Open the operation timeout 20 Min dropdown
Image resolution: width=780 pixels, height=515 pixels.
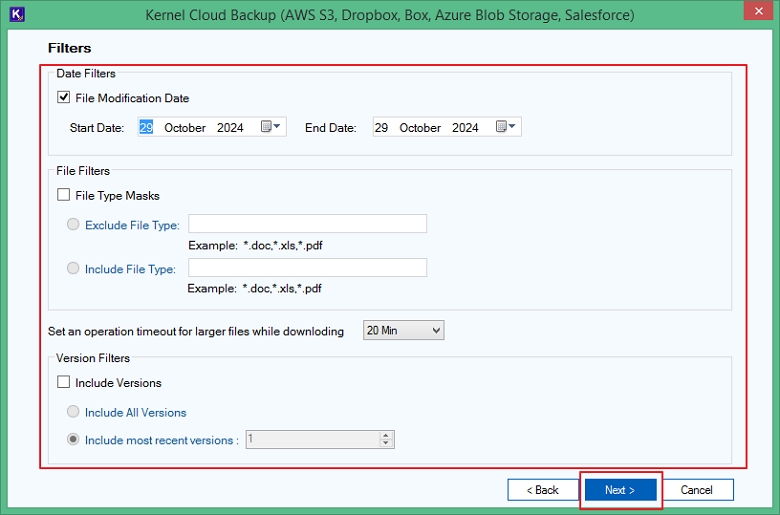(403, 330)
